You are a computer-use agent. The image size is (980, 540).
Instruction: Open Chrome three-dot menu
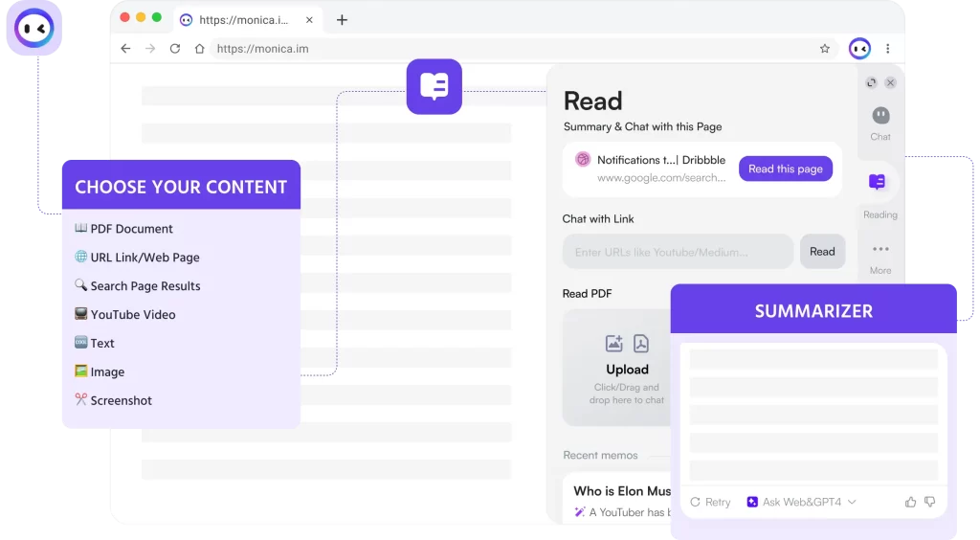point(888,49)
